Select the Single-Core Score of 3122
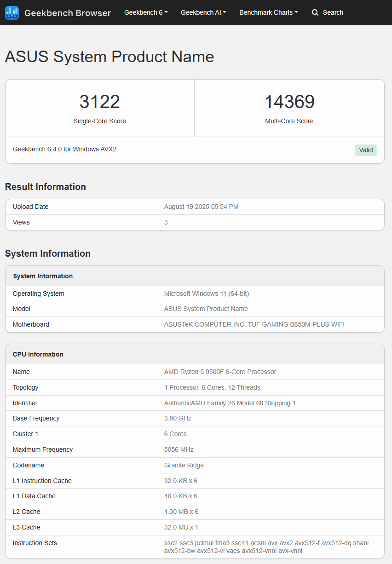Viewport: 392px width, 564px height. click(99, 102)
